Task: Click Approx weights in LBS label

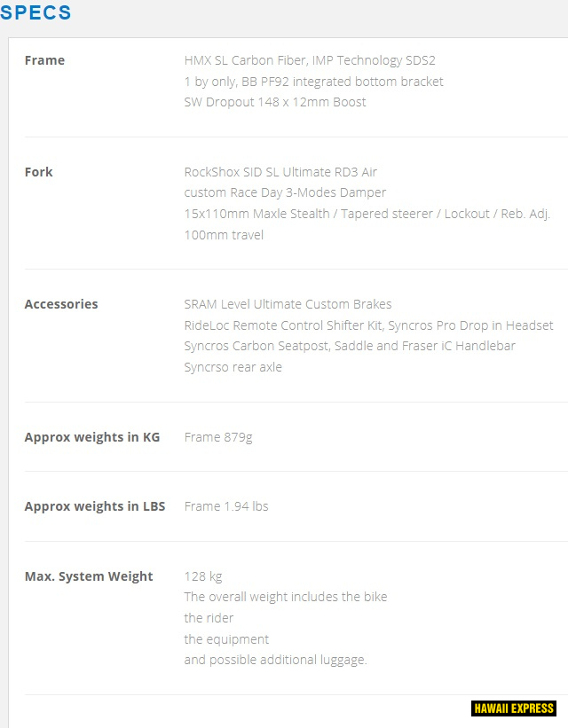Action: click(x=95, y=506)
